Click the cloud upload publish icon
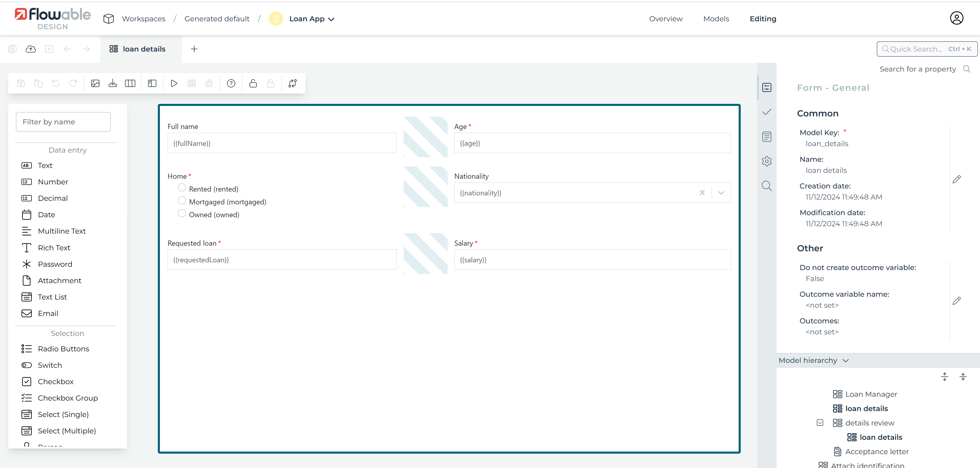 (31, 49)
